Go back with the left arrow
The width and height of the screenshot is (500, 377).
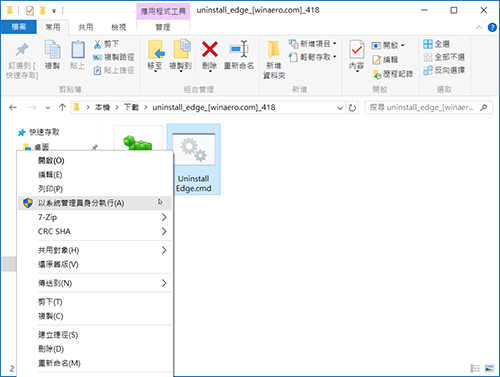click(13, 107)
